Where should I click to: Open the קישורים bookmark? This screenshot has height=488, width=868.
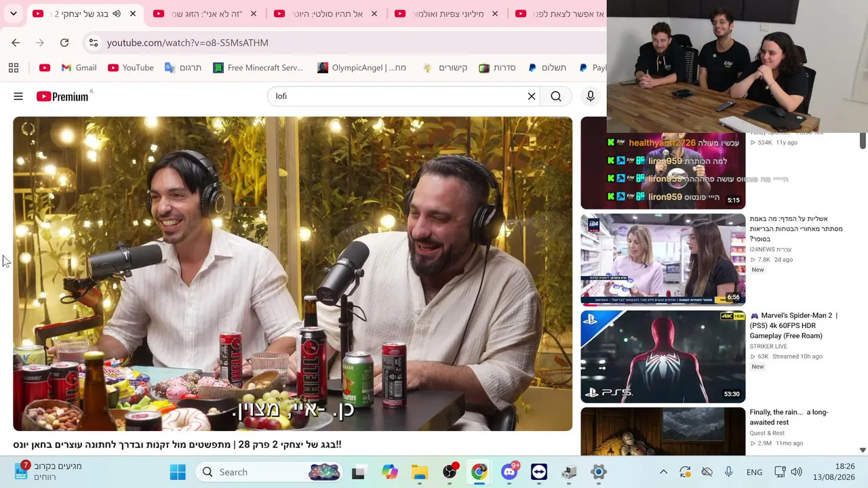click(x=445, y=68)
